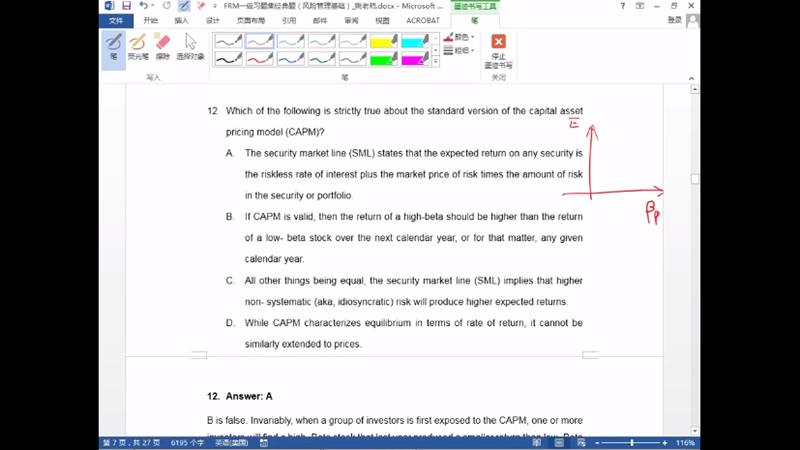This screenshot has height=450, width=800.
Task: Click the vertical scrollbar down arrow
Action: click(x=694, y=431)
